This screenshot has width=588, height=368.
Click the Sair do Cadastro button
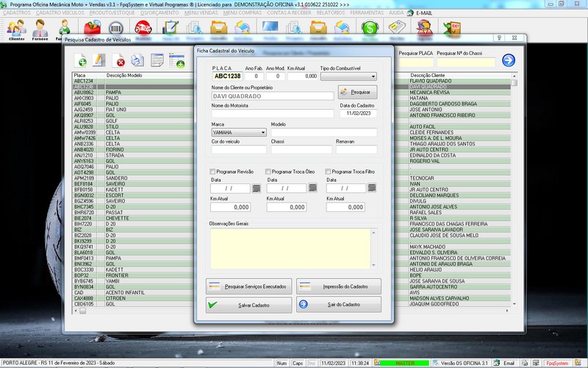(x=339, y=305)
